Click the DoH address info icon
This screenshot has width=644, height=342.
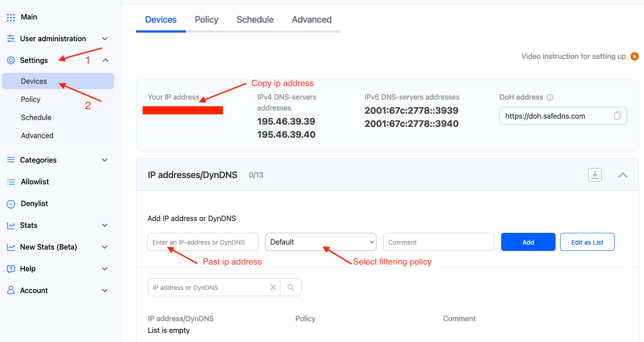(550, 97)
